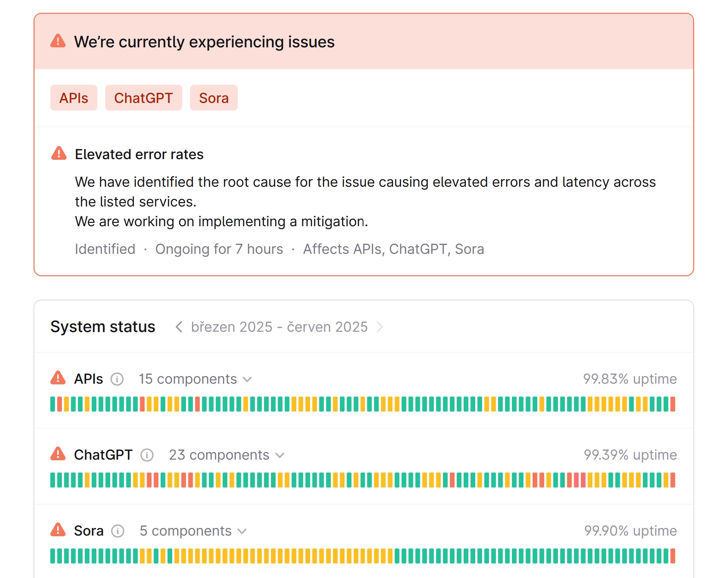Expand the 23 components list for ChatGPT
Viewport: 728px width, 578px height.
(227, 455)
